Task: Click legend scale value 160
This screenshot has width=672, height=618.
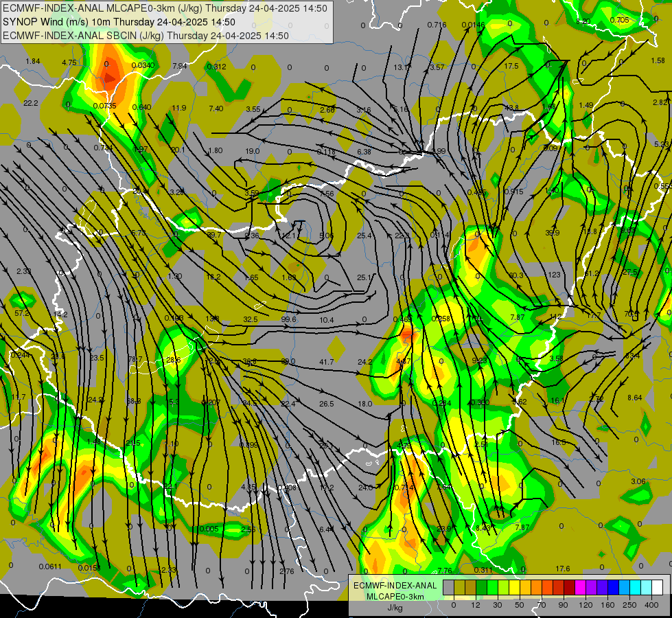Action: click(x=607, y=605)
